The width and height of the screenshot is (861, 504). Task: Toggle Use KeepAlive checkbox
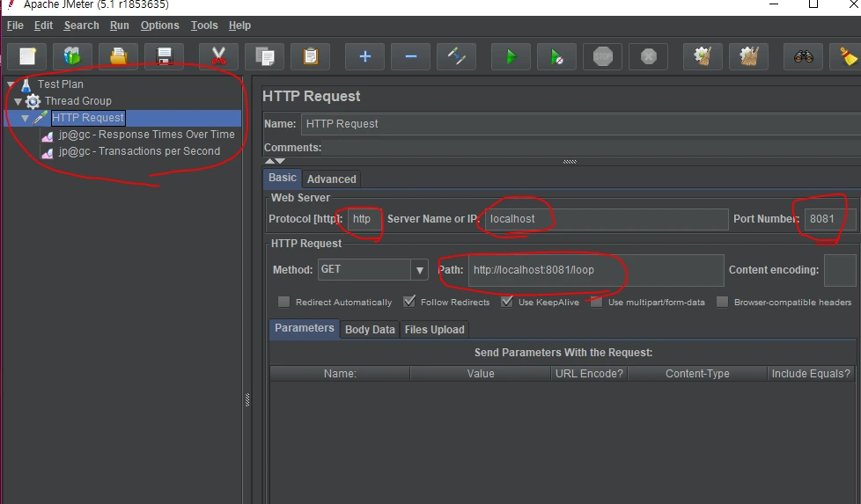507,302
